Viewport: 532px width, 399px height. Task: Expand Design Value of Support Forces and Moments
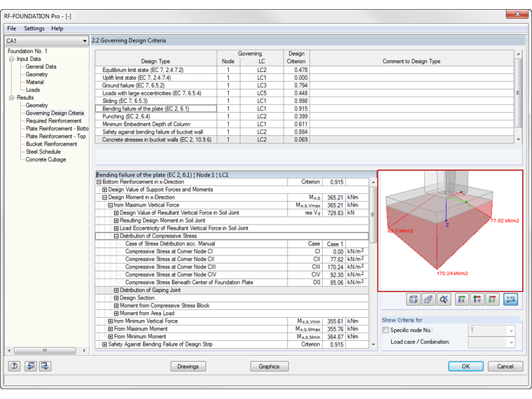(x=104, y=190)
